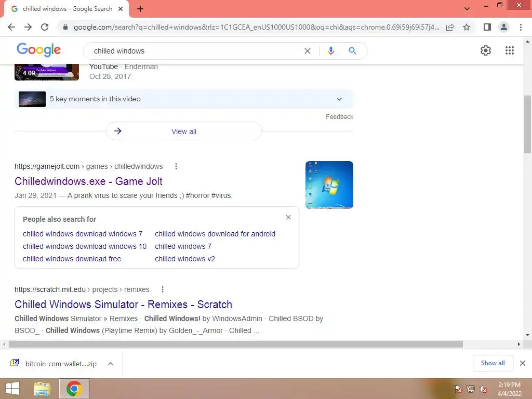Click the scratch.mit.edu breadcrumb URL

[x=82, y=289]
